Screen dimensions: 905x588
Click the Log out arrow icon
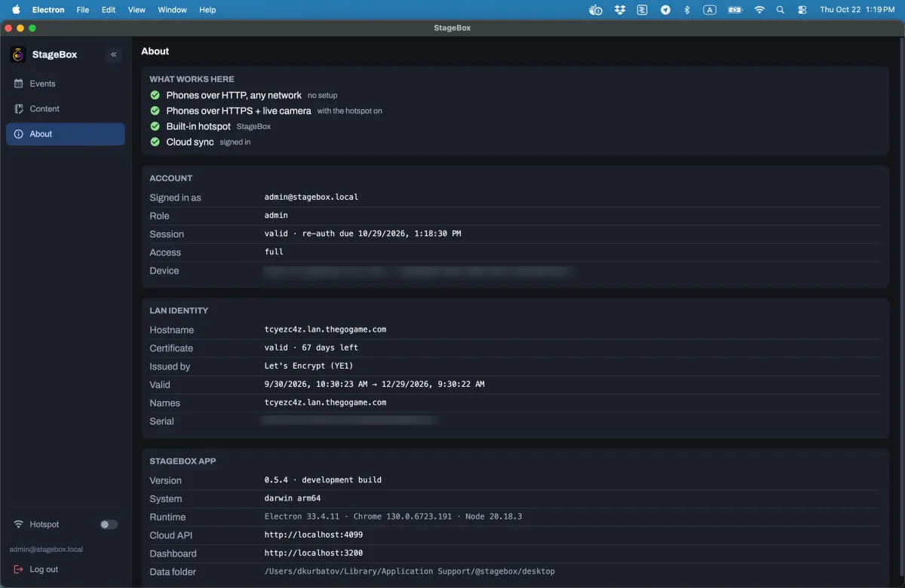19,569
